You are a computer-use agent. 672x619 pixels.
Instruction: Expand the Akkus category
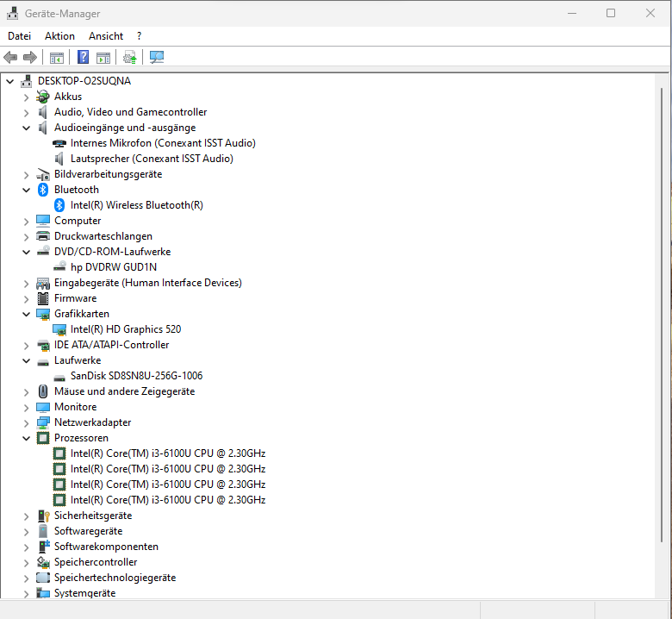point(26,97)
